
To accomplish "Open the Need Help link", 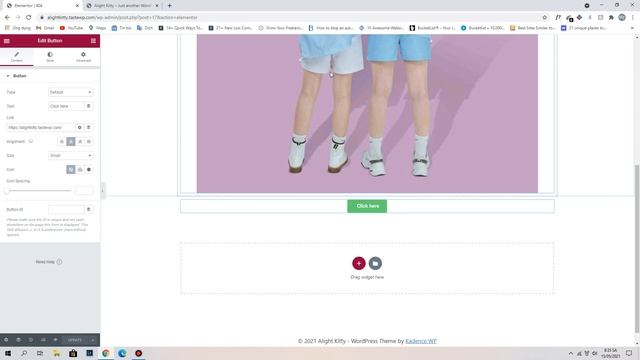I will pyautogui.click(x=49, y=262).
